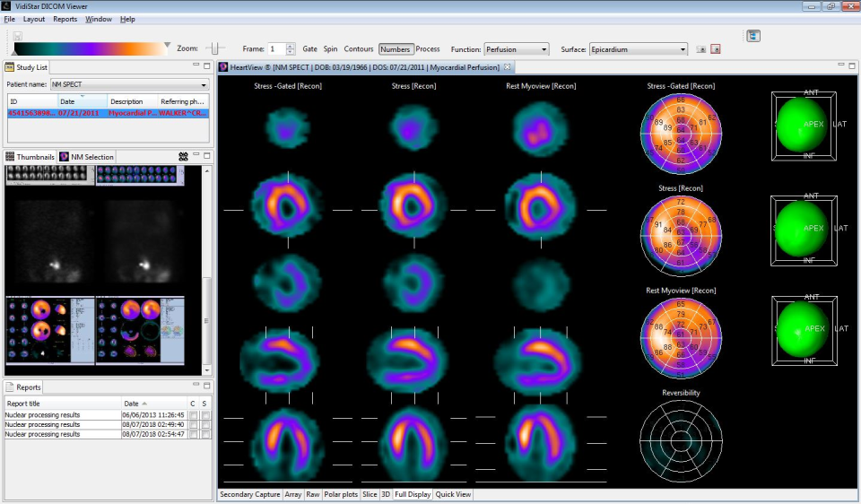The height and width of the screenshot is (504, 861).
Task: Toggle the Numbers display button
Action: point(395,49)
